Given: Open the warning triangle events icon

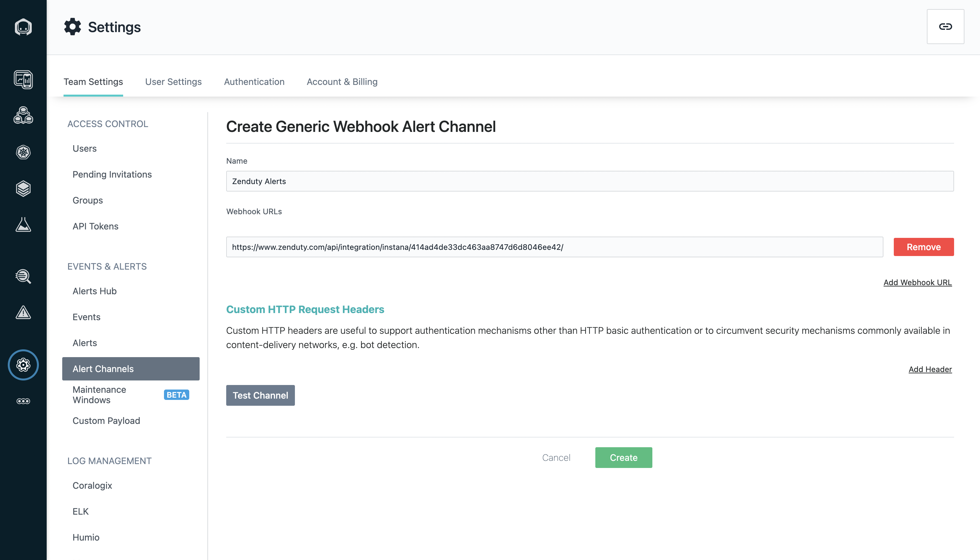Looking at the screenshot, I should [23, 313].
